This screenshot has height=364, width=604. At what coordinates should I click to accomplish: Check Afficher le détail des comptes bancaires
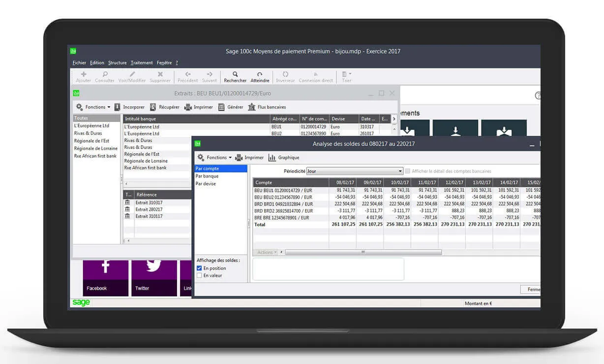(407, 171)
